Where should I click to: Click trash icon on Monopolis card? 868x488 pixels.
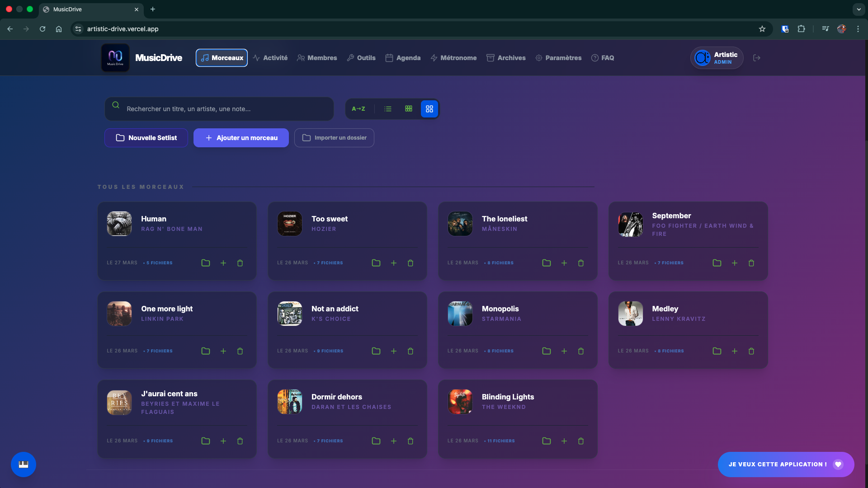pyautogui.click(x=581, y=351)
